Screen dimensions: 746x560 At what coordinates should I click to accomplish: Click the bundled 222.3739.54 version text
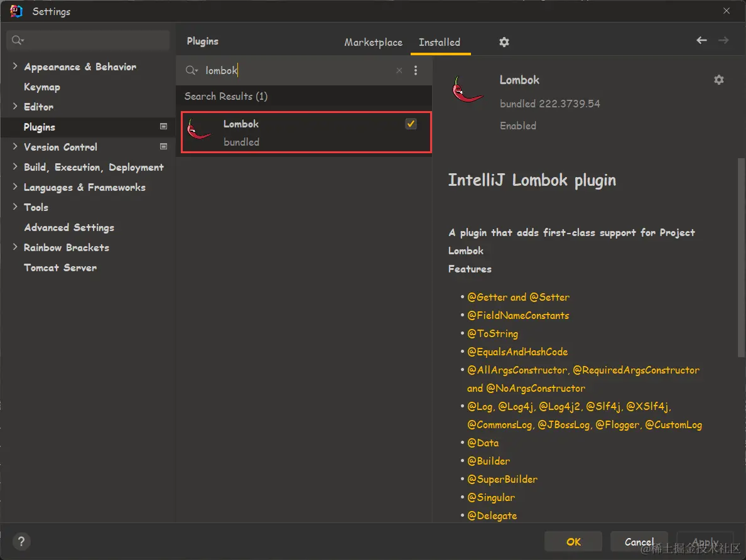tap(549, 103)
